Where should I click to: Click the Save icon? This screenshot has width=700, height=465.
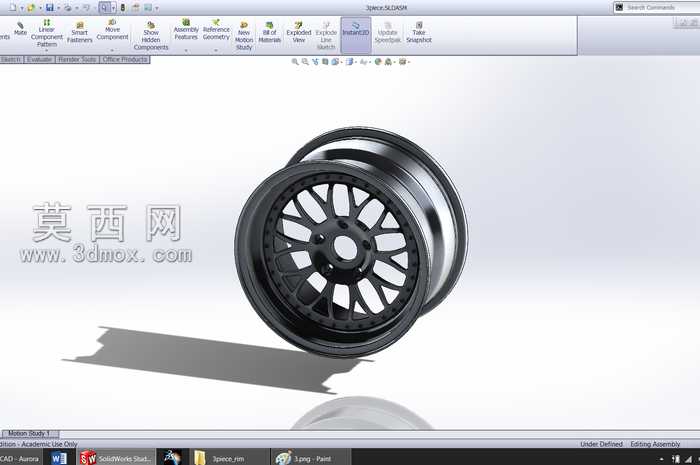tap(50, 8)
